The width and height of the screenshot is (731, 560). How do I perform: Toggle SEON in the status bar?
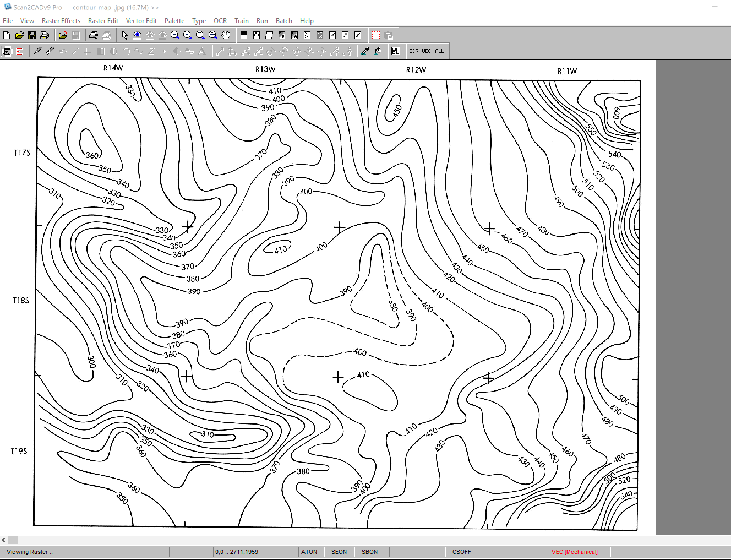pyautogui.click(x=341, y=551)
